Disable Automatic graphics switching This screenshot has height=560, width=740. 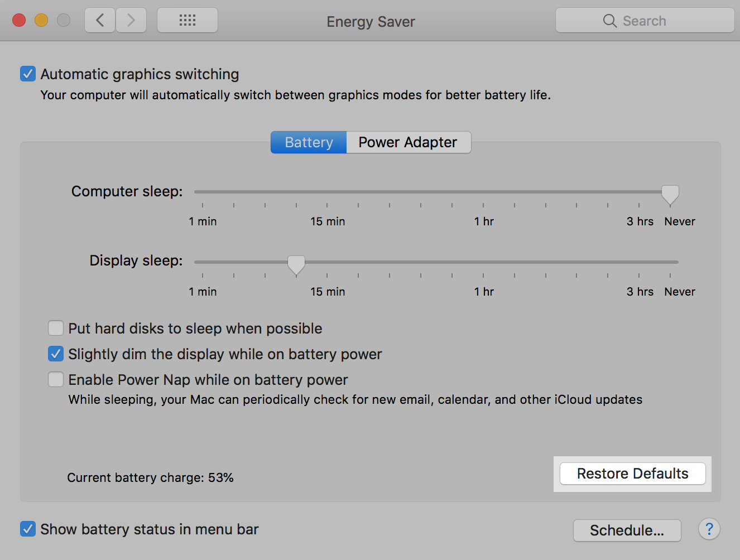coord(27,74)
